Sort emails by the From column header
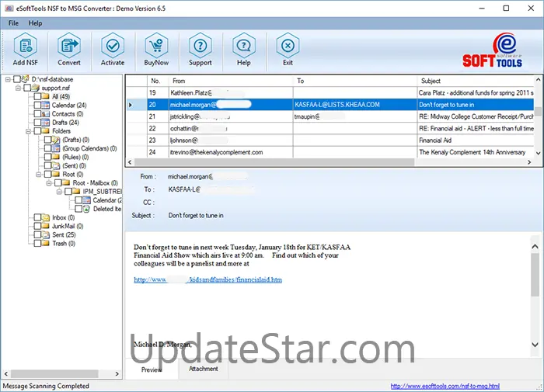The width and height of the screenshot is (544, 392). click(231, 81)
